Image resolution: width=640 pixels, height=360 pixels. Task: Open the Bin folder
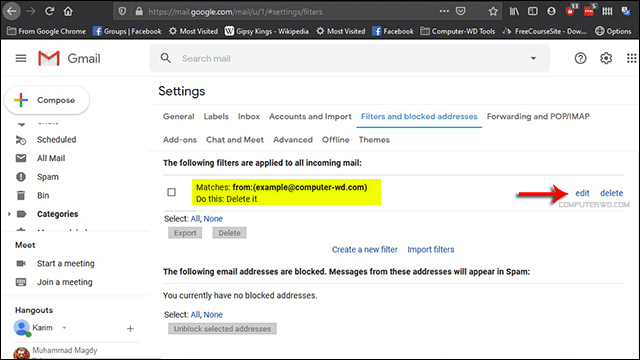(43, 196)
